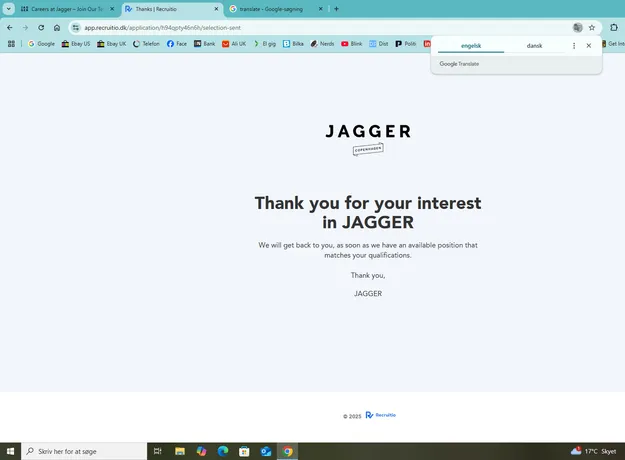Click the taskbar search box

coord(84,451)
